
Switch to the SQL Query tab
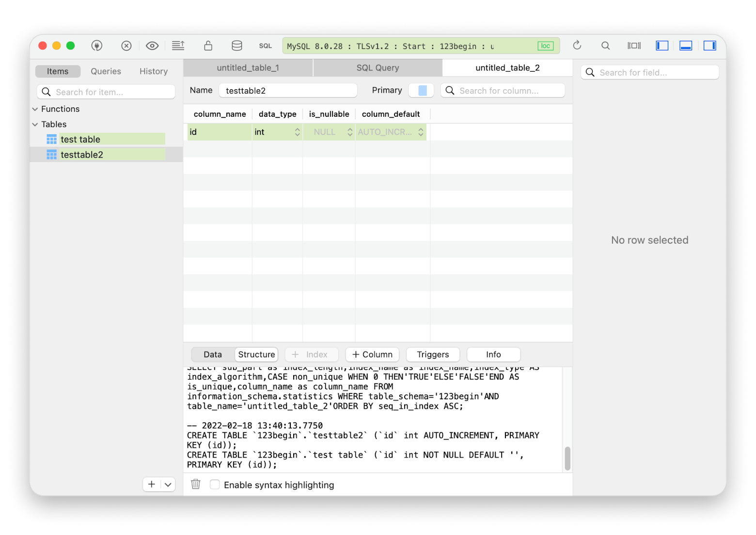378,68
